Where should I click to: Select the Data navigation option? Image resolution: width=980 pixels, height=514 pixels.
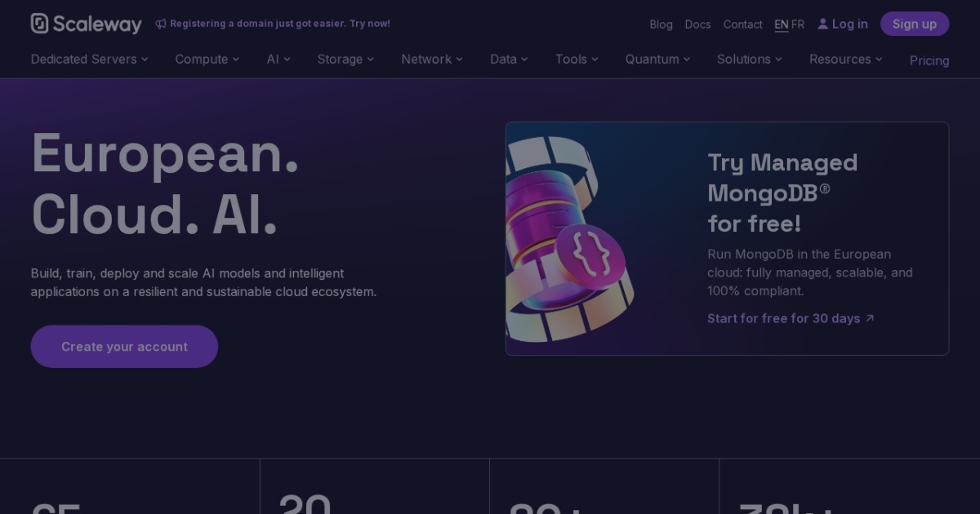tap(504, 59)
